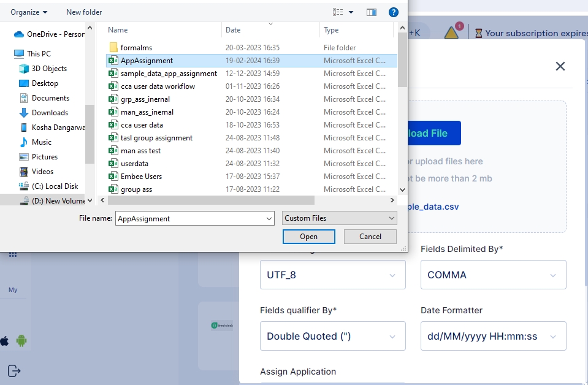
Task: Click the Android icon
Action: (21, 341)
